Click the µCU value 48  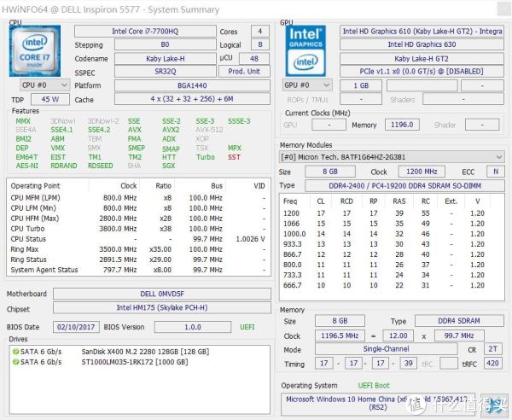click(254, 59)
